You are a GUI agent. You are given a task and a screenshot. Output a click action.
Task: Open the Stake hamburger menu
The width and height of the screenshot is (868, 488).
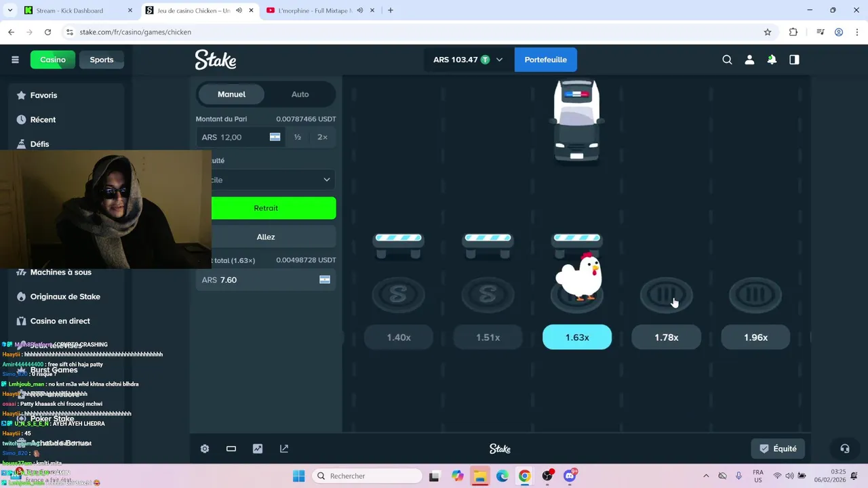[x=15, y=60]
